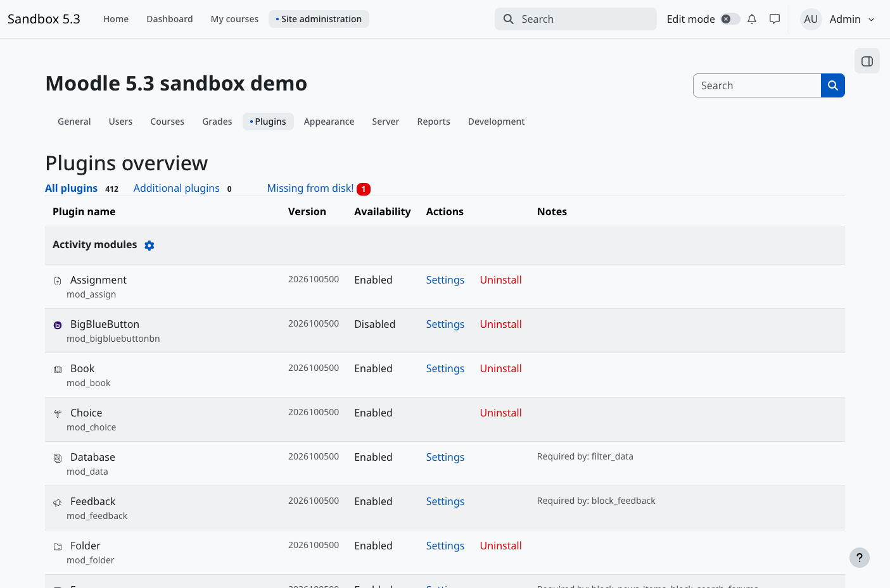Switch to the Appearance admin tab
The width and height of the screenshot is (890, 588).
[329, 122]
